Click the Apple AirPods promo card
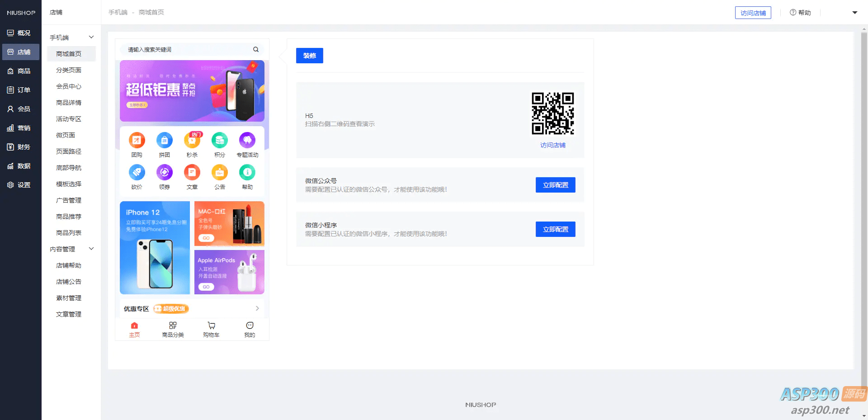 tap(229, 272)
